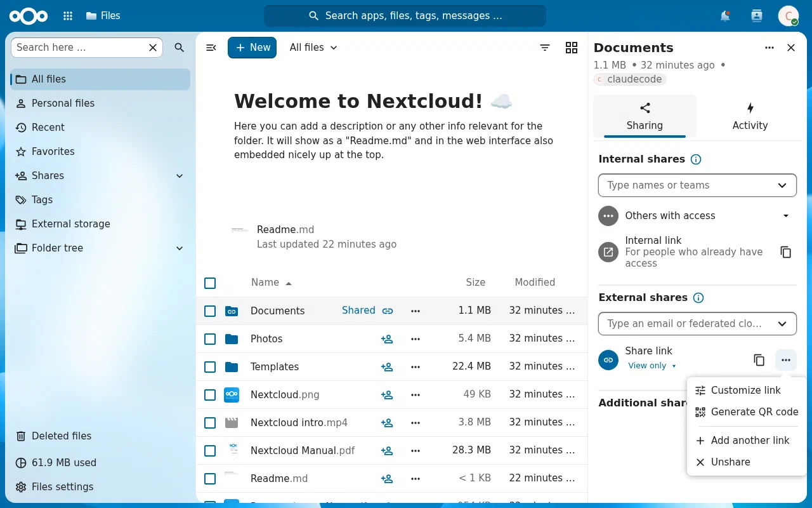Switch to the Activity tab

click(x=750, y=116)
